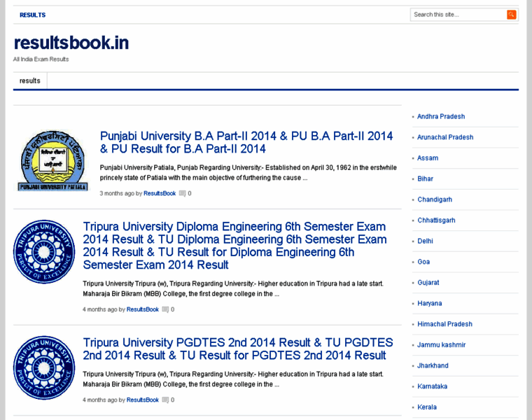Open Kerala category link
532x420 pixels.
tap(427, 407)
